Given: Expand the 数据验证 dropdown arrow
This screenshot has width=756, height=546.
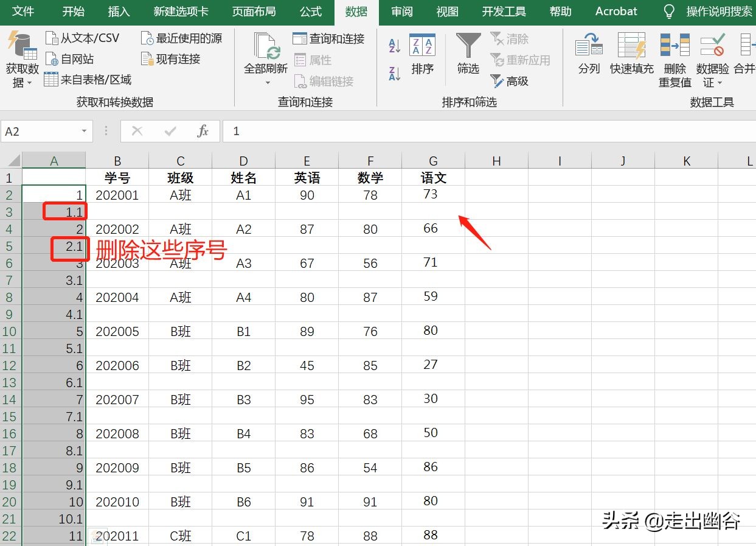Looking at the screenshot, I should pos(720,83).
